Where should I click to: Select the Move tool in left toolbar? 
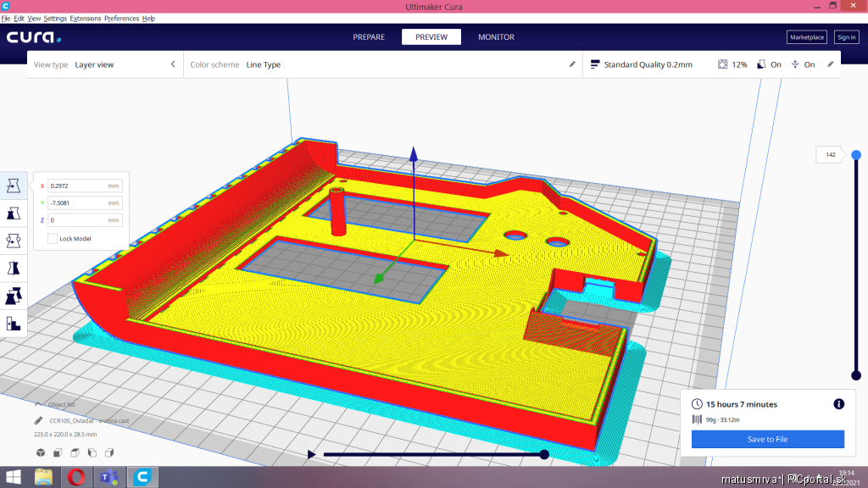14,186
